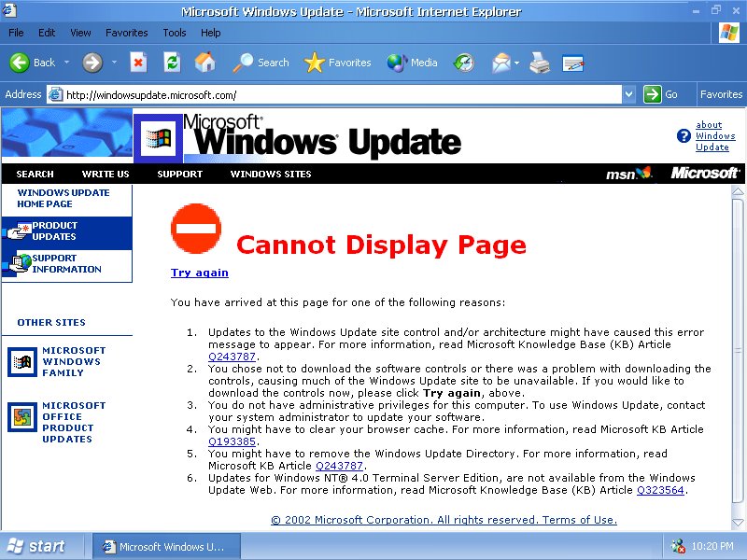
Task: Open the address bar URL dropdown
Action: [629, 94]
